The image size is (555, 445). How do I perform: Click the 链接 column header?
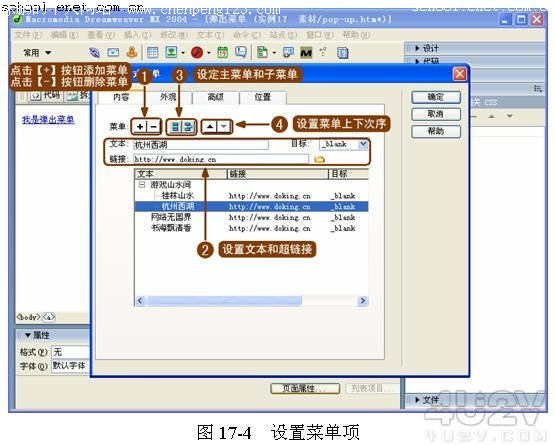277,174
